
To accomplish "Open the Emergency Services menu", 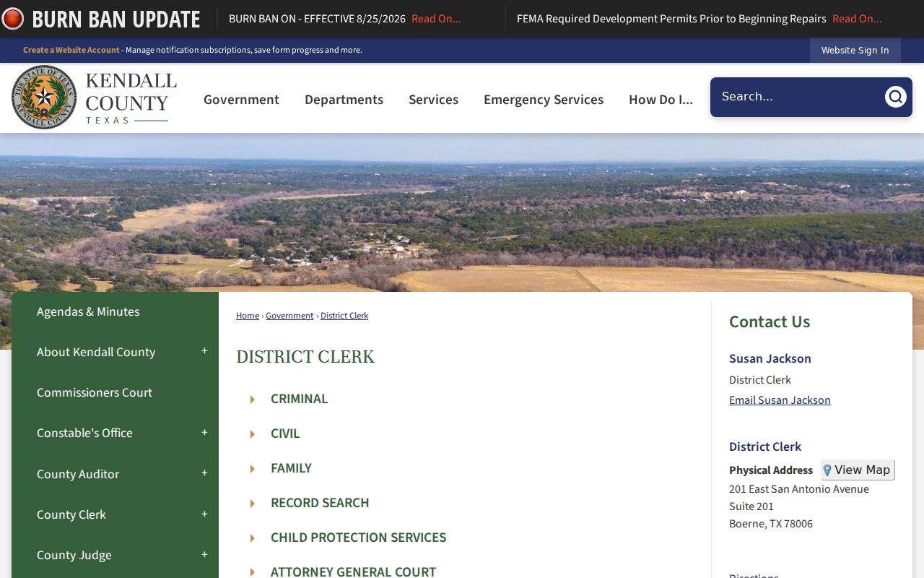I will pos(544,100).
